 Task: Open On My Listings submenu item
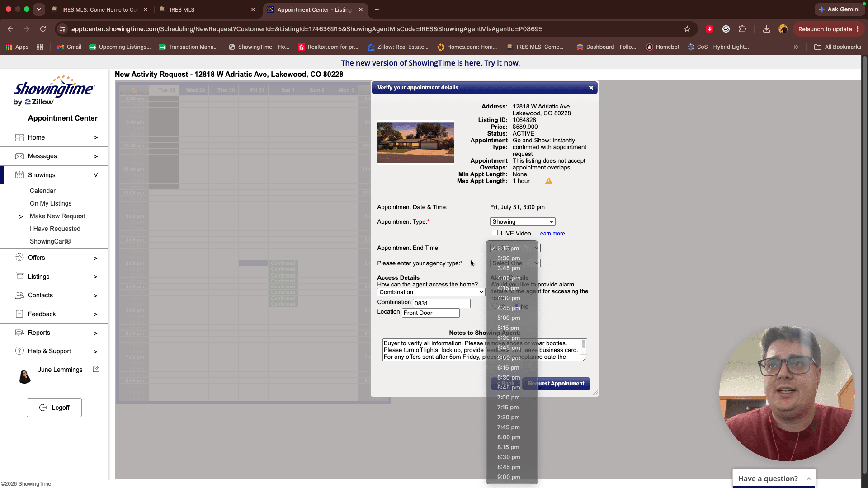(51, 203)
